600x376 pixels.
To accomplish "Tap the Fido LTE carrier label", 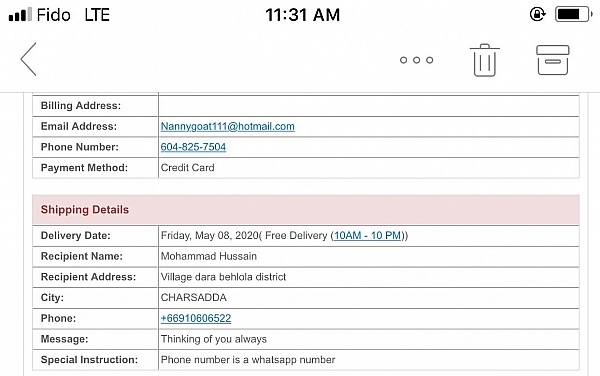I will (73, 15).
